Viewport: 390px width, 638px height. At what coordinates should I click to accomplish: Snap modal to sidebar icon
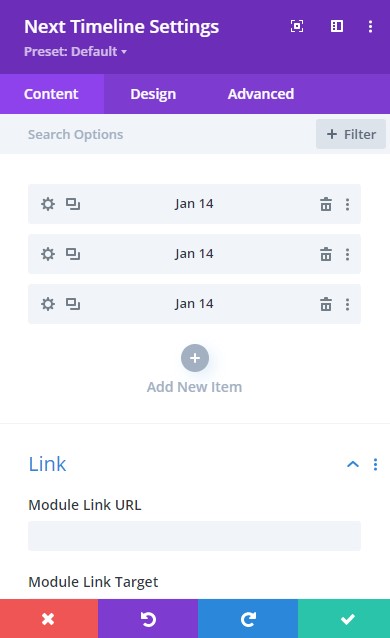(337, 26)
